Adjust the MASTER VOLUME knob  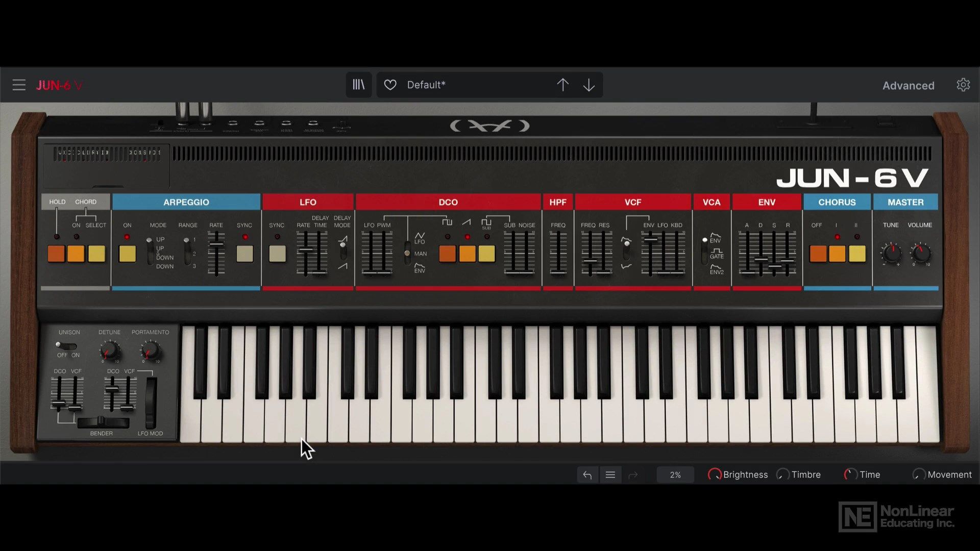918,254
